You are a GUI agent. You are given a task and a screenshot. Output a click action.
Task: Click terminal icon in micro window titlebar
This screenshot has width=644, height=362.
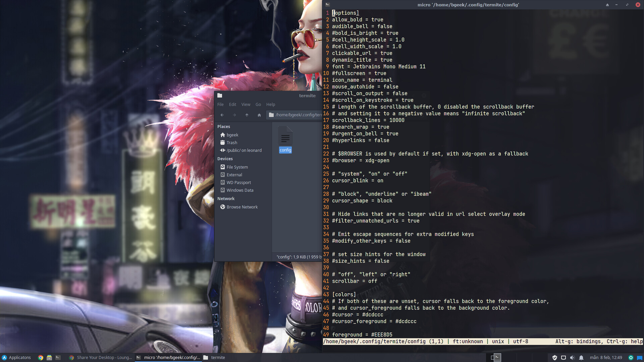tap(327, 5)
